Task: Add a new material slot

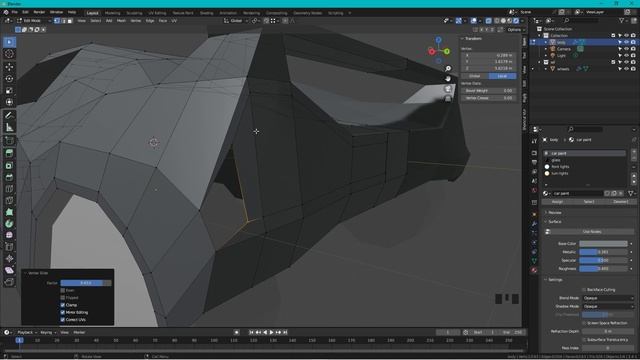Action: click(634, 152)
